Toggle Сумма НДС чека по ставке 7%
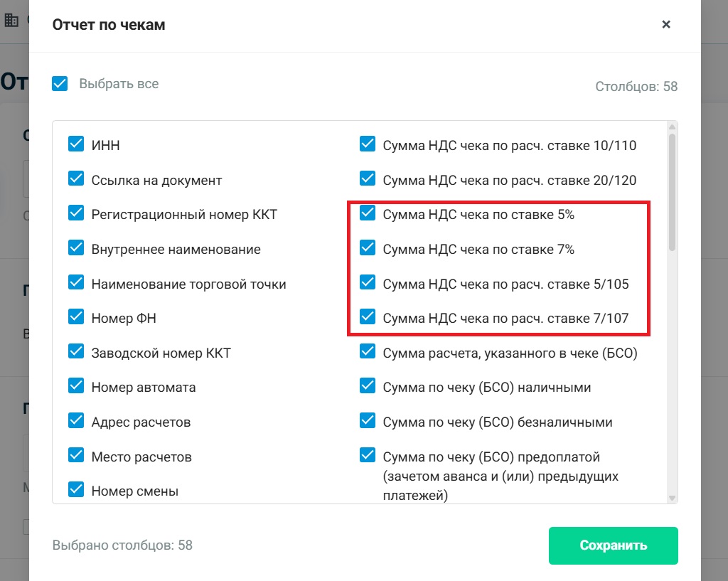Viewport: 728px width, 581px height. pos(368,248)
